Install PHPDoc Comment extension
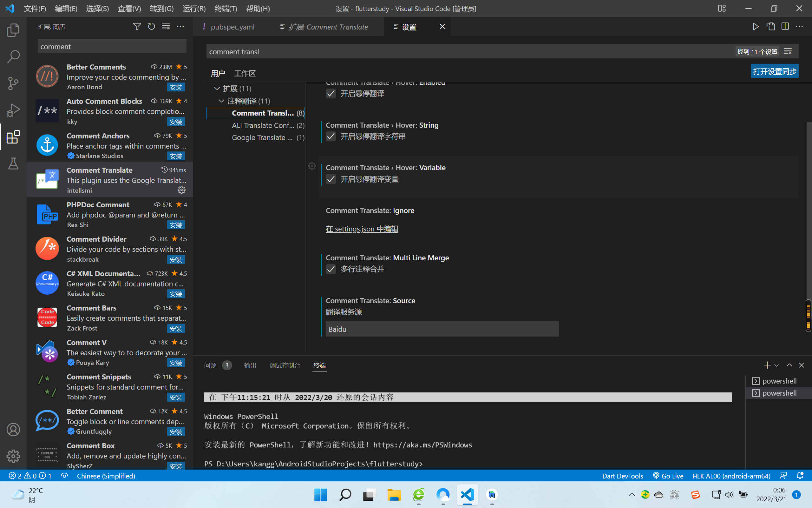812x508 pixels. 176,225
